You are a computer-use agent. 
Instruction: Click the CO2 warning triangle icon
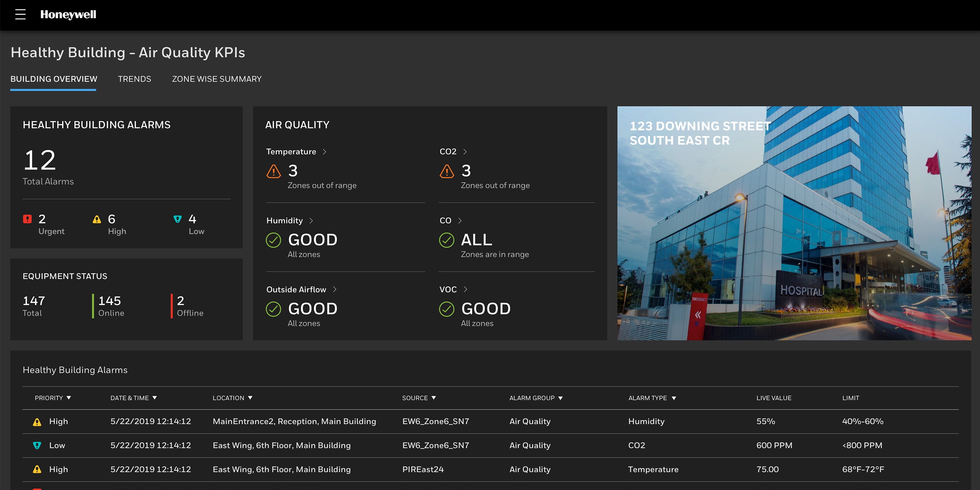pos(447,171)
